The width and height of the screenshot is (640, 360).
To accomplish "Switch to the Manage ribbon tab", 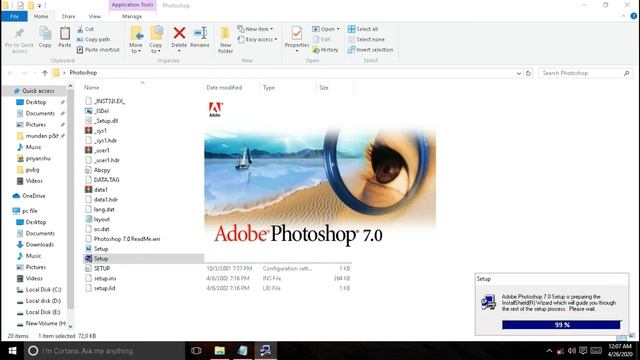I will tap(132, 16).
